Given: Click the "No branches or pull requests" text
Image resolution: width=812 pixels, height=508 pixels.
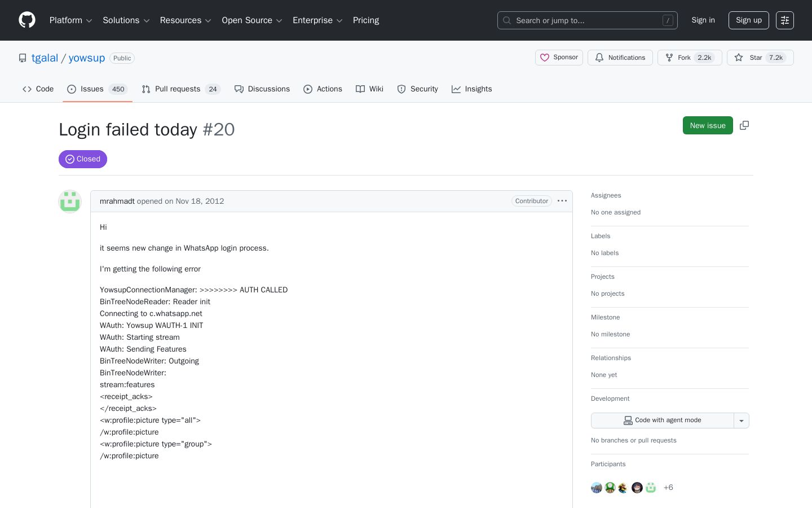Looking at the screenshot, I should [x=634, y=440].
